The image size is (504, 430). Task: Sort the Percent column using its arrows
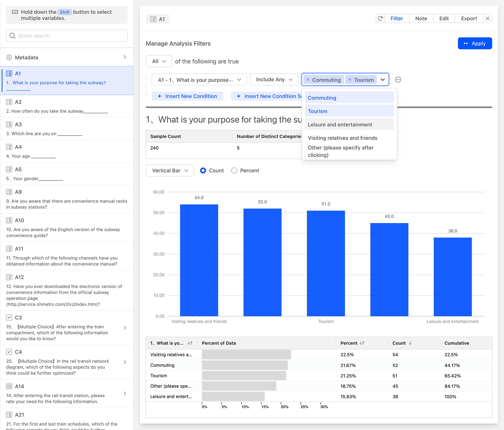click(362, 343)
